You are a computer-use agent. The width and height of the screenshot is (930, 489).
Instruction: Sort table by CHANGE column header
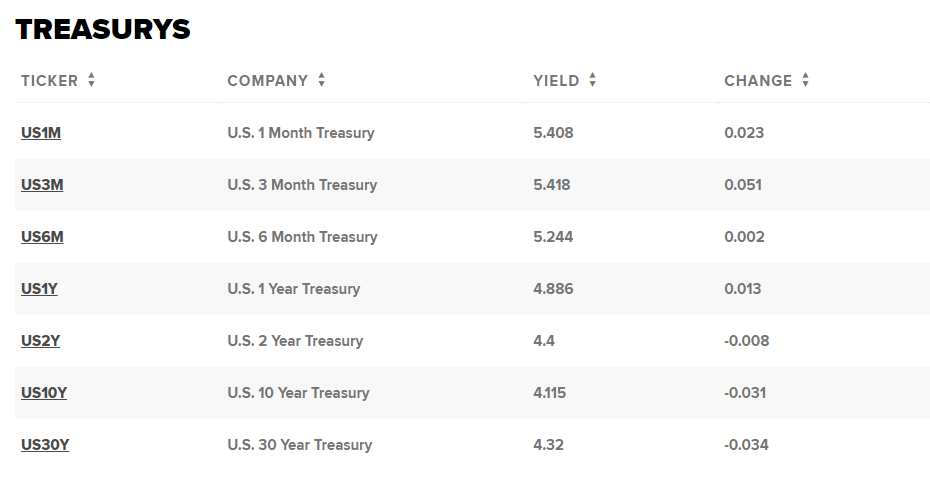(758, 81)
